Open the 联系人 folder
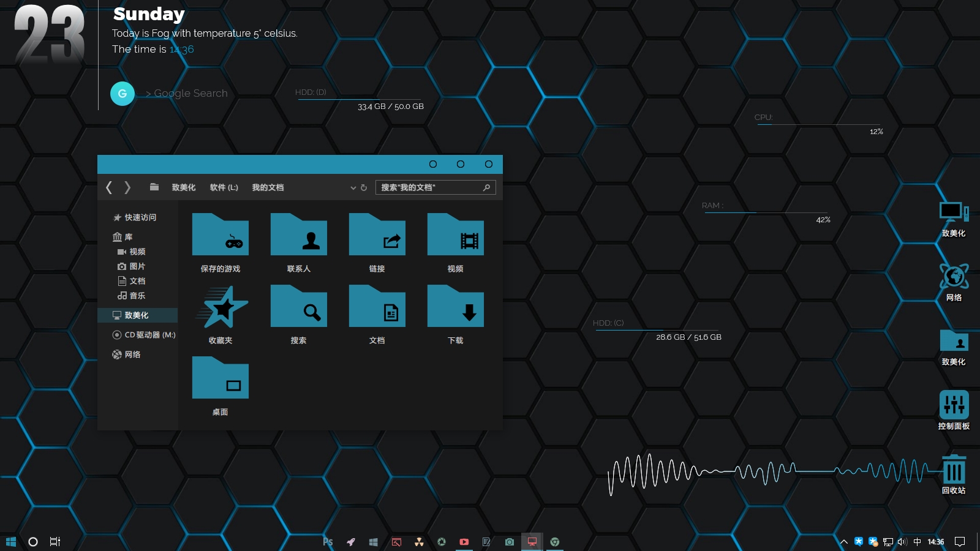The height and width of the screenshot is (551, 980). [299, 235]
